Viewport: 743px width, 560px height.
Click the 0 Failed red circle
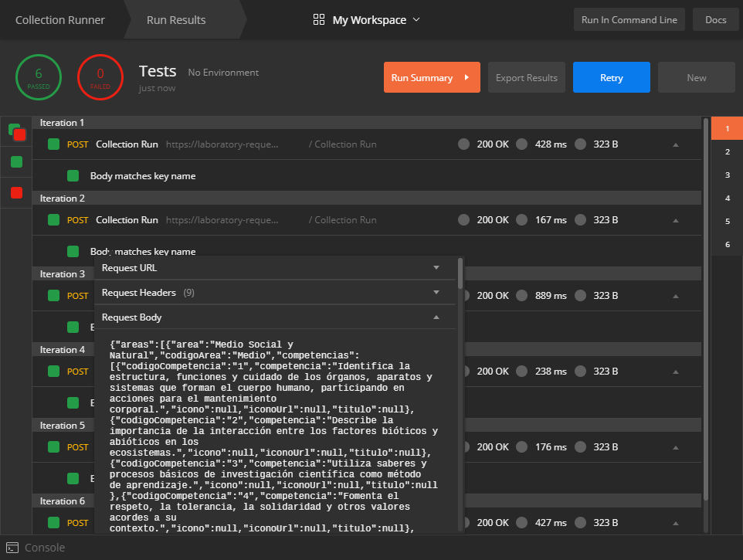100,77
